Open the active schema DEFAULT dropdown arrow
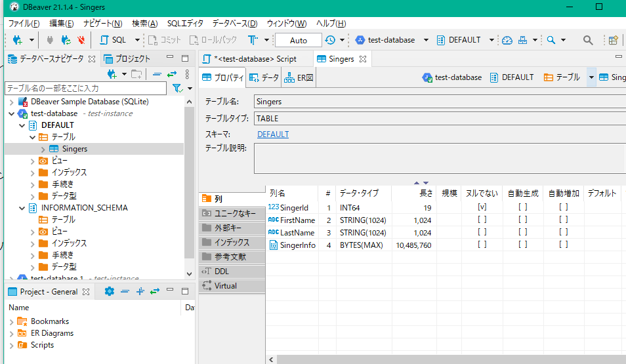This screenshot has height=364, width=626. click(x=491, y=40)
